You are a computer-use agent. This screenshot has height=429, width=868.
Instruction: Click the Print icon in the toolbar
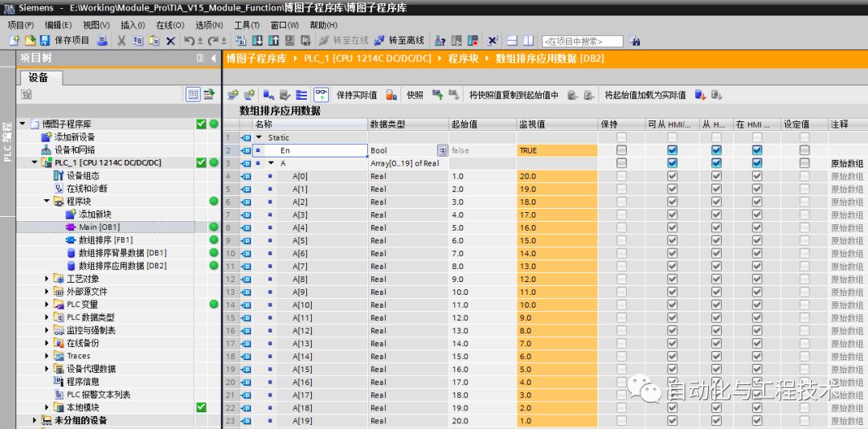click(x=102, y=40)
